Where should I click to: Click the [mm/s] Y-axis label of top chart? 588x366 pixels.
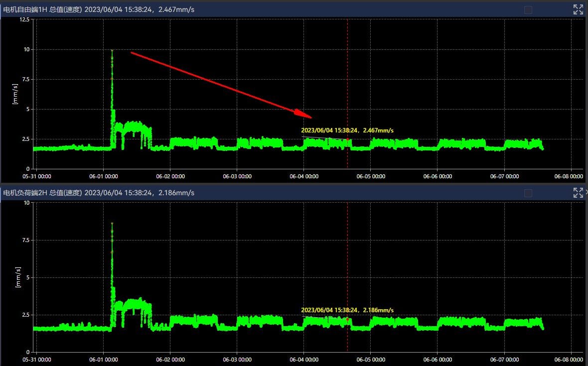(14, 94)
